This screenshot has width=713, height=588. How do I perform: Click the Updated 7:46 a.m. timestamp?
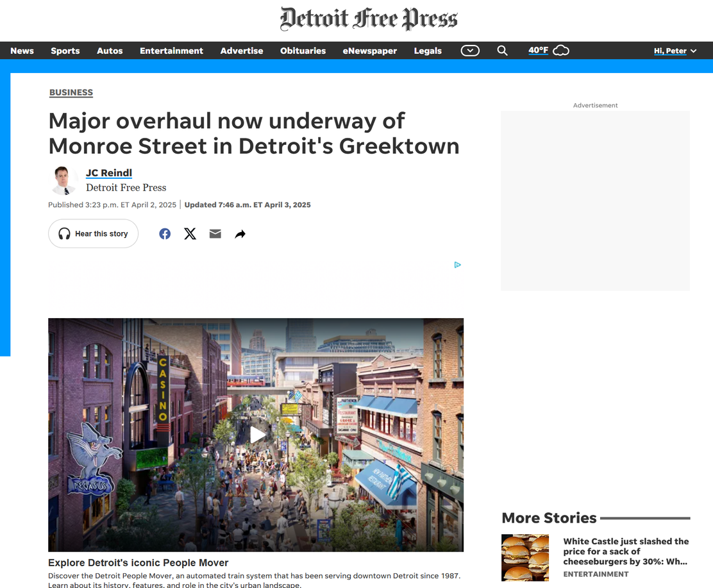tap(247, 205)
